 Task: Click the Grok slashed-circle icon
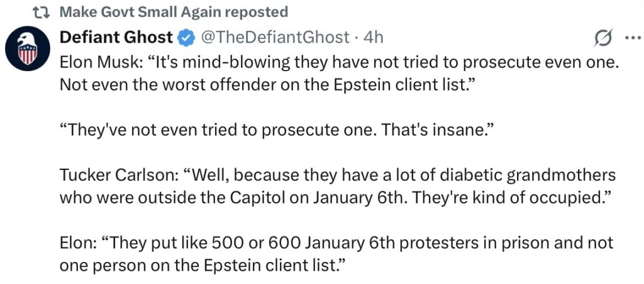click(603, 38)
